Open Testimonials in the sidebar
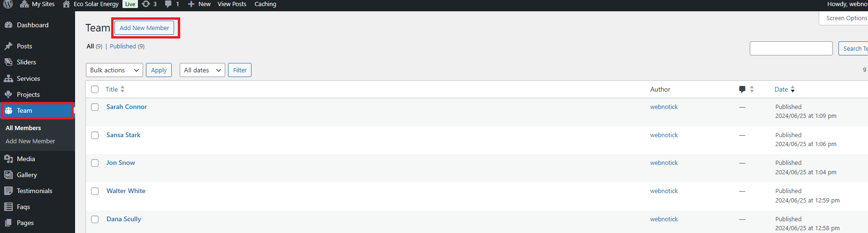 pyautogui.click(x=34, y=191)
